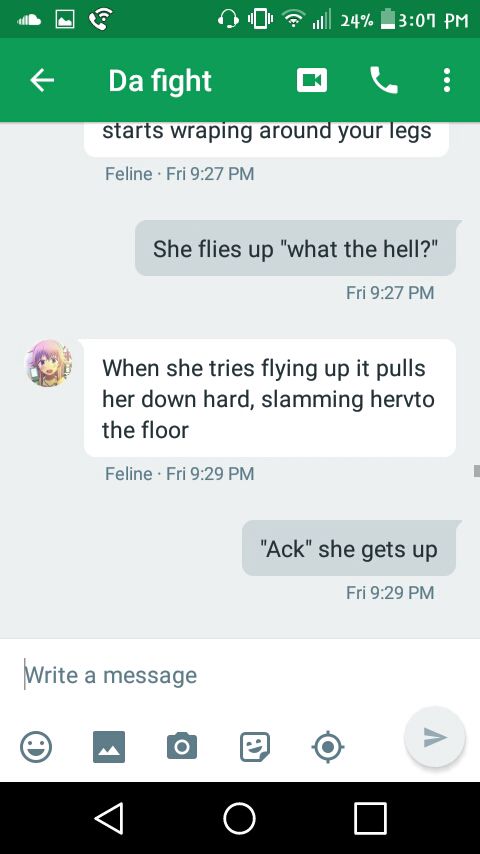Open the emoji picker
This screenshot has height=854, width=480.
[36, 746]
